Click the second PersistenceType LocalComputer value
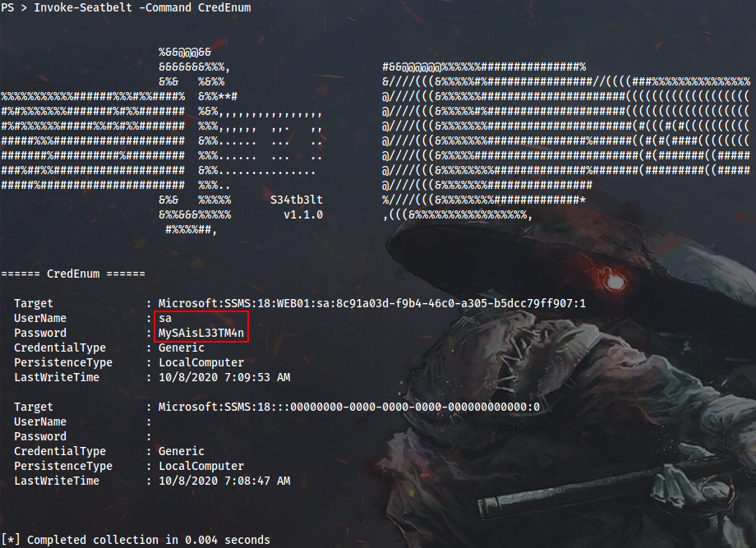 [201, 466]
